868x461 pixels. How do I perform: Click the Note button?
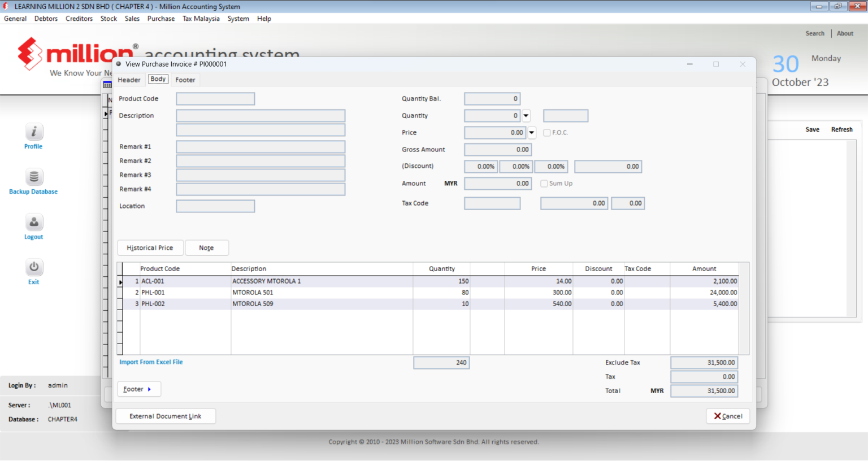[x=207, y=247]
